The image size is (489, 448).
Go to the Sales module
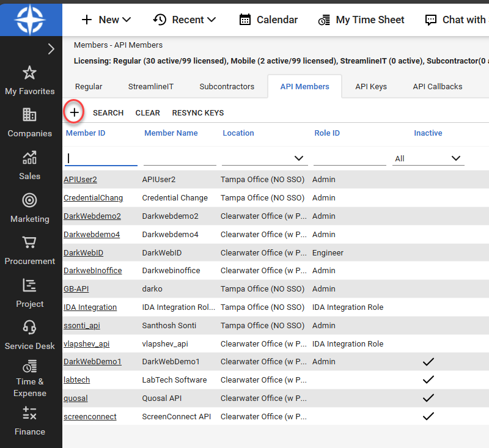(x=29, y=158)
